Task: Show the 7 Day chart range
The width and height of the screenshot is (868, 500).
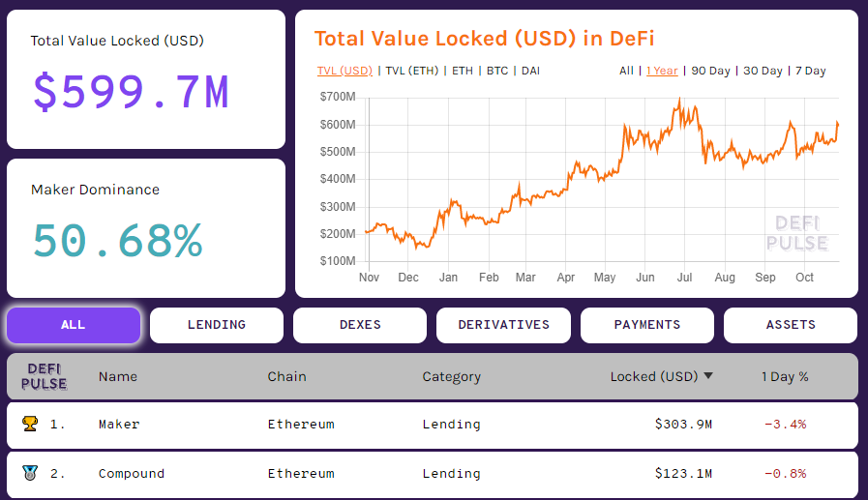Action: (810, 71)
